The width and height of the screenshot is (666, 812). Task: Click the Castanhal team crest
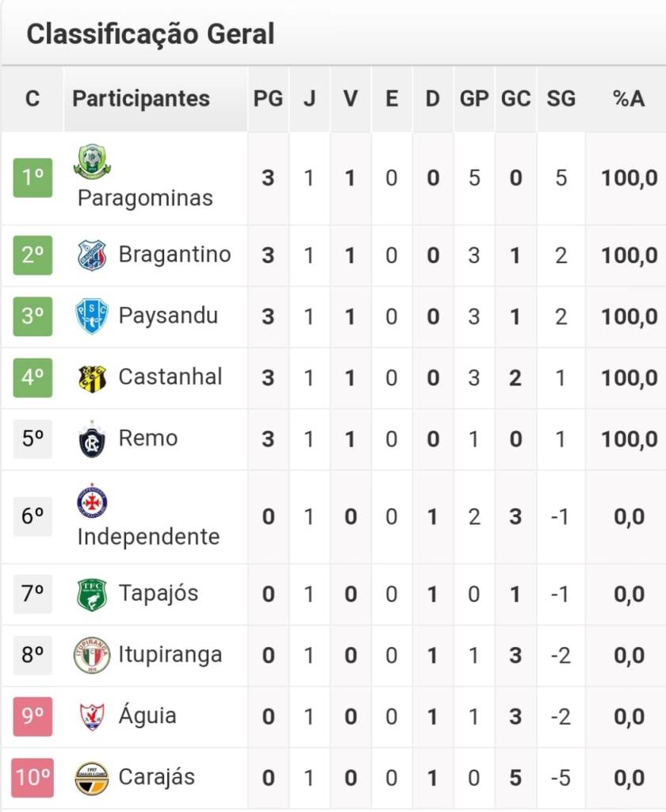coord(92,377)
